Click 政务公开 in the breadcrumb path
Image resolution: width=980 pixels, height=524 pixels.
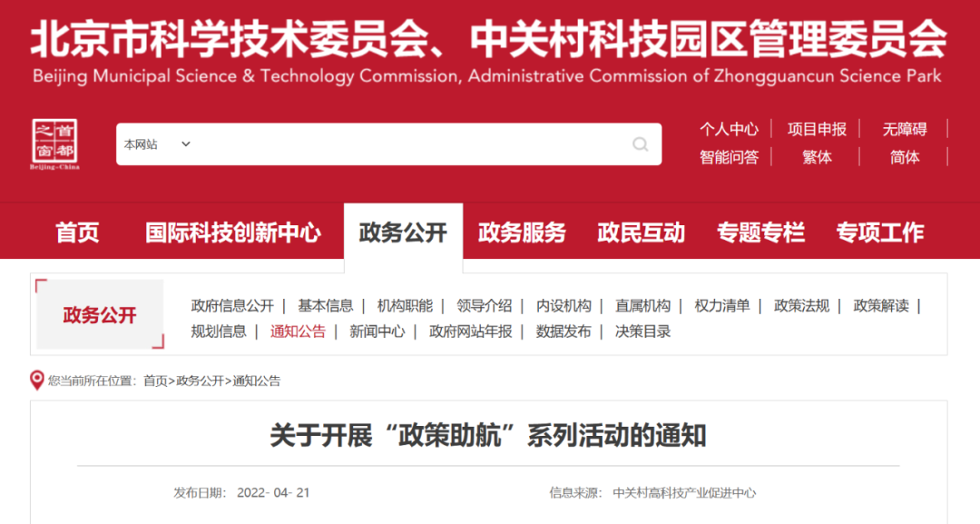click(200, 381)
